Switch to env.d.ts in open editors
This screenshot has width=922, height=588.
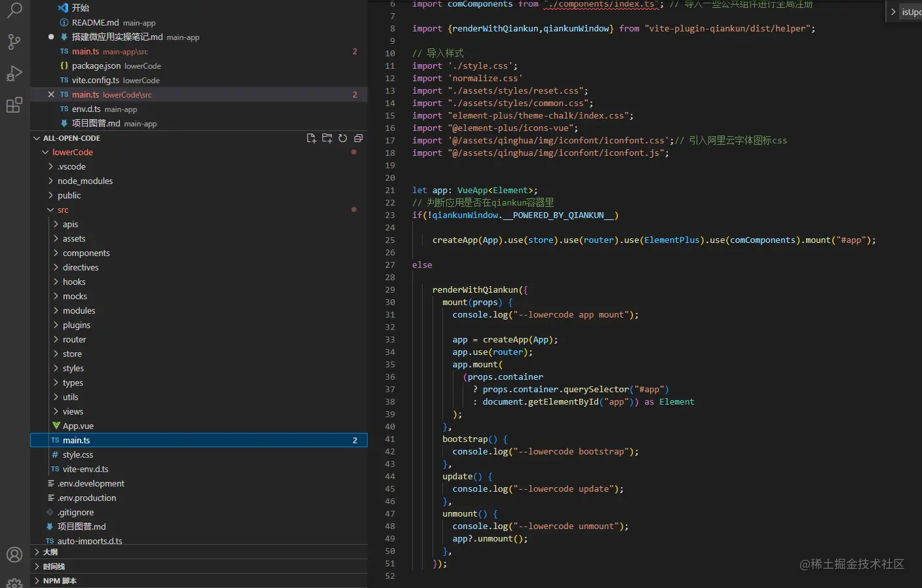coord(199,109)
